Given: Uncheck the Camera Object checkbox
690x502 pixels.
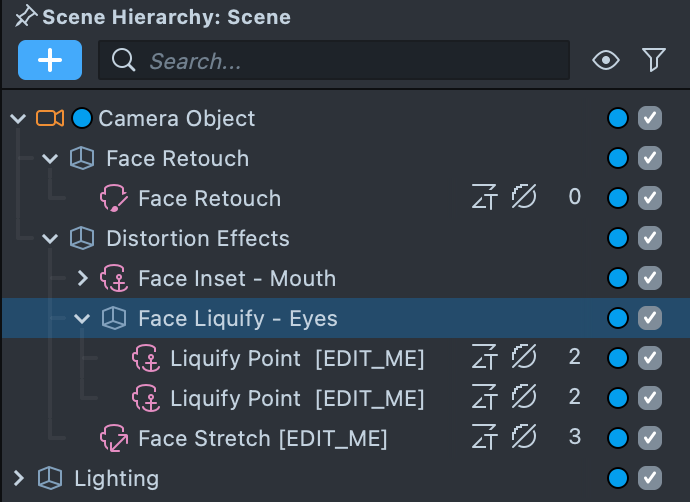Looking at the screenshot, I should [x=650, y=118].
